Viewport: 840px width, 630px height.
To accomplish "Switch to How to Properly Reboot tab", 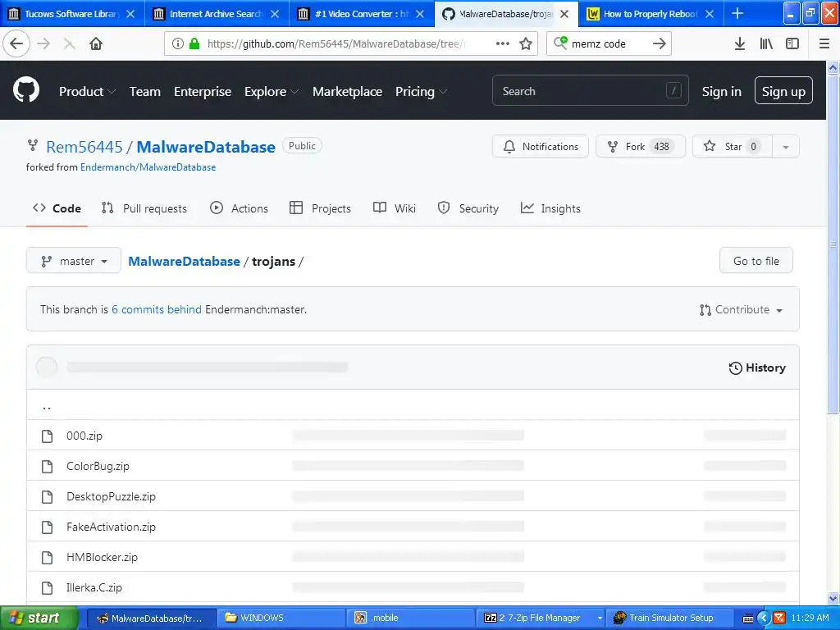I will (x=651, y=13).
